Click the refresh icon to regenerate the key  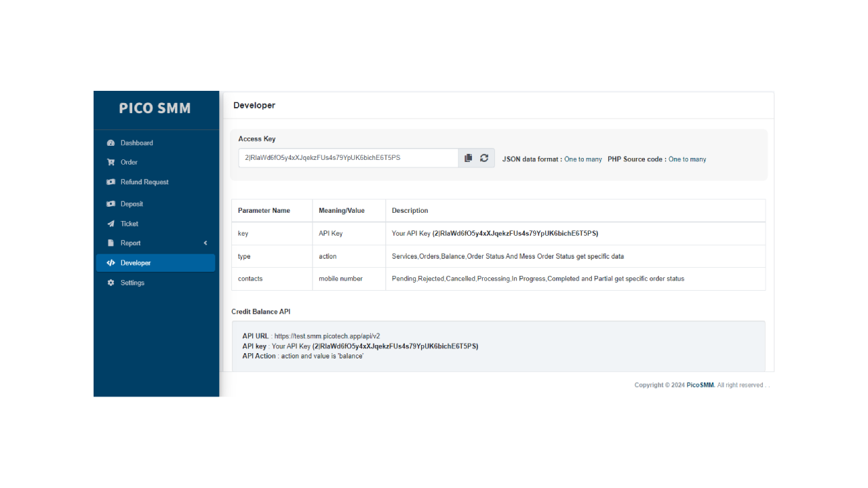(x=484, y=158)
